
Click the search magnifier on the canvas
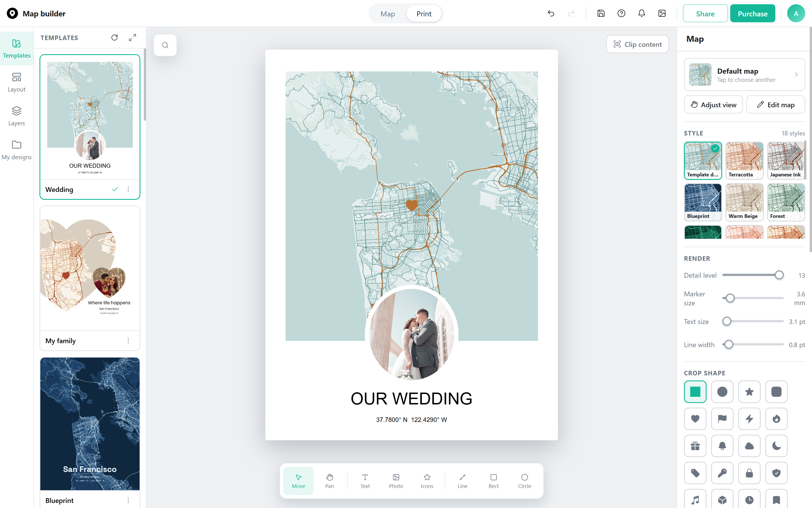165,45
